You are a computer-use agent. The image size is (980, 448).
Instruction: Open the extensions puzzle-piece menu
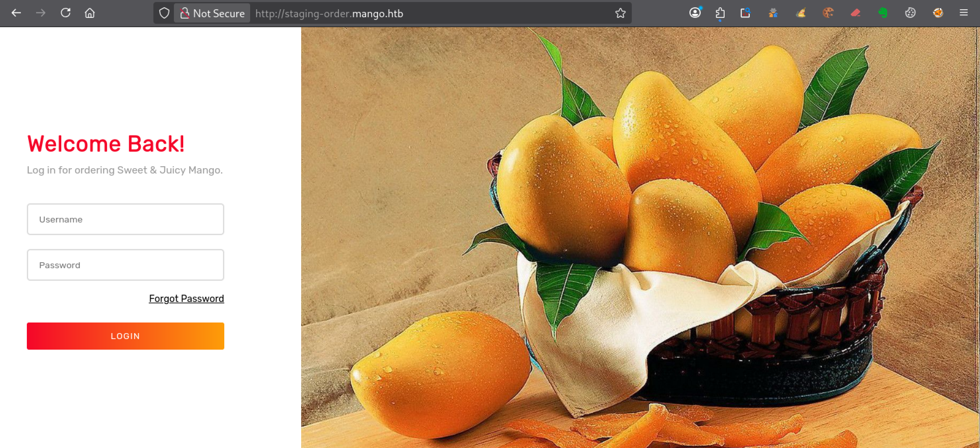coord(720,13)
